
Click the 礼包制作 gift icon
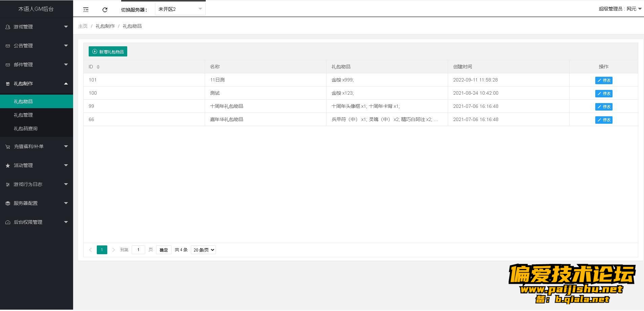8,84
